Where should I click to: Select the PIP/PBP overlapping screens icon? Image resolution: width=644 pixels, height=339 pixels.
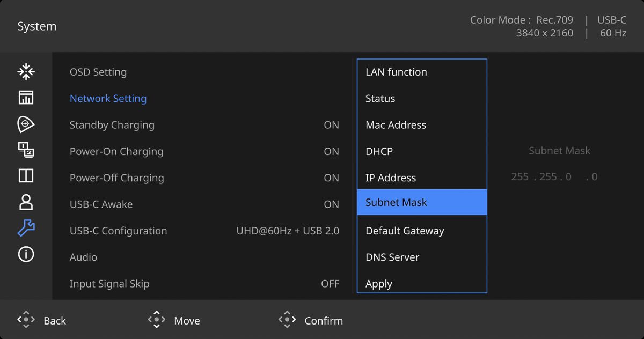[x=26, y=150]
